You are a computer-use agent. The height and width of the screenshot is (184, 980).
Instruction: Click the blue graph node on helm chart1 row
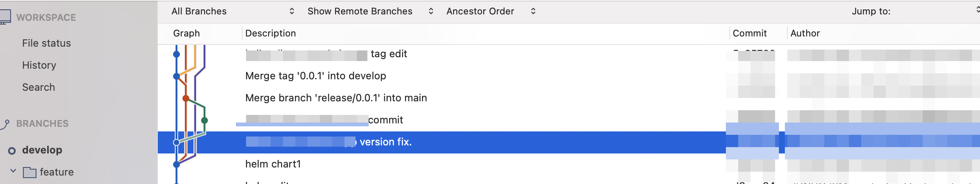[x=176, y=164]
